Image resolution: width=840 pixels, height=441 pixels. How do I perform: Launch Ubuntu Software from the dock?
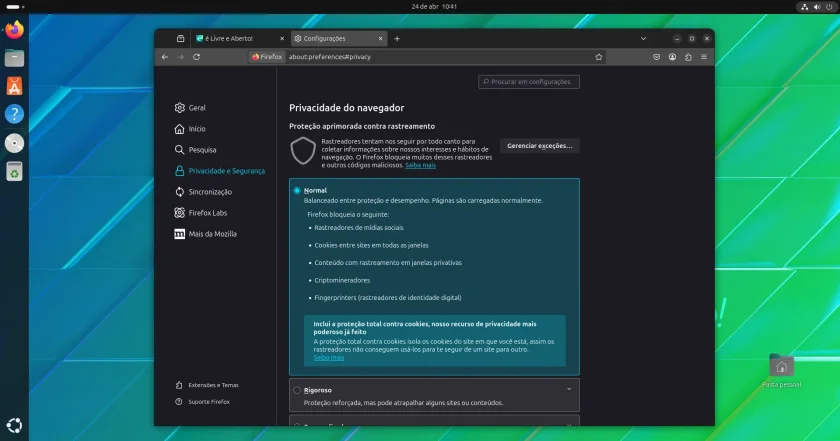pyautogui.click(x=14, y=86)
